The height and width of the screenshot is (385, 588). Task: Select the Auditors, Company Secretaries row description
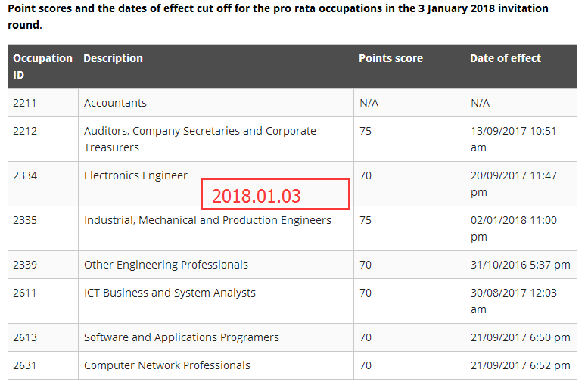(x=200, y=138)
